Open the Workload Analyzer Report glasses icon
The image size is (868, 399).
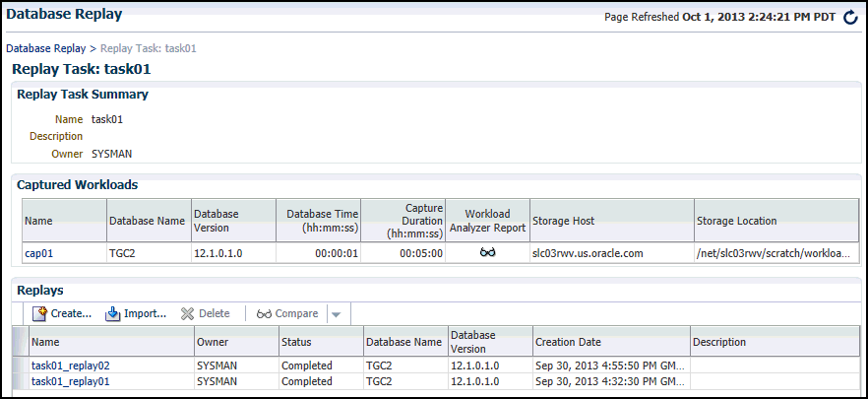(487, 253)
